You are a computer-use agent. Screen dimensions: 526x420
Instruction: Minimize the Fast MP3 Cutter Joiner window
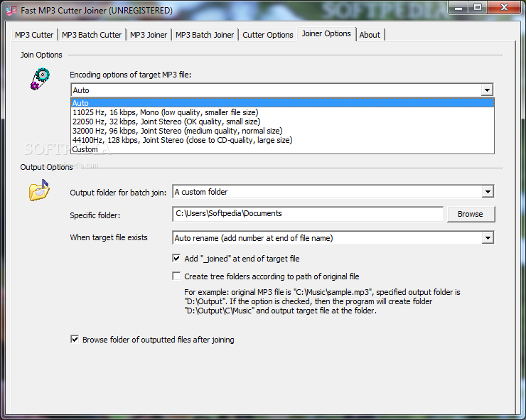point(459,8)
